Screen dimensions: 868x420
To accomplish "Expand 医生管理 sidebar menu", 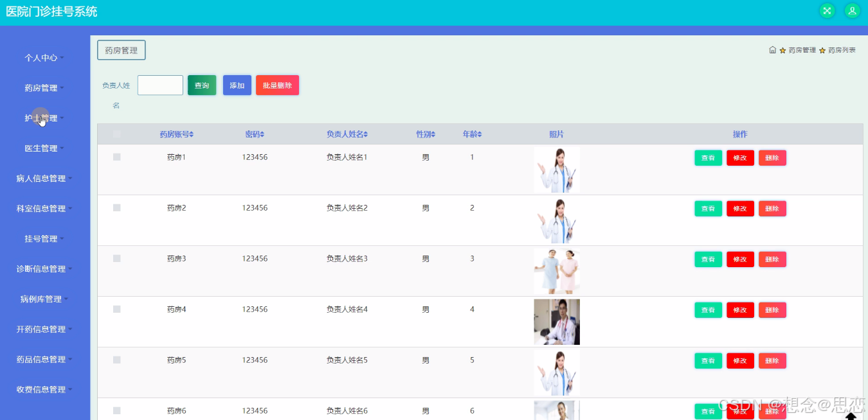I will [x=44, y=148].
